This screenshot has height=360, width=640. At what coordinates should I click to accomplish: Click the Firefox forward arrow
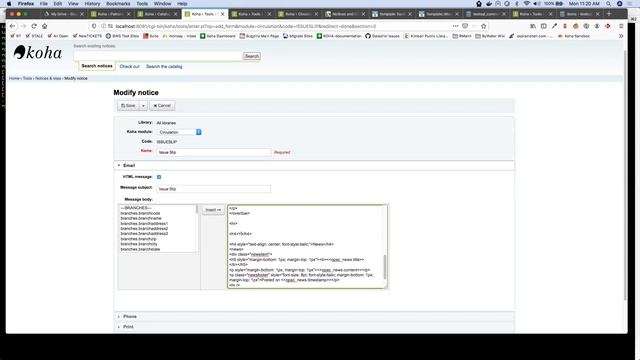(23, 26)
